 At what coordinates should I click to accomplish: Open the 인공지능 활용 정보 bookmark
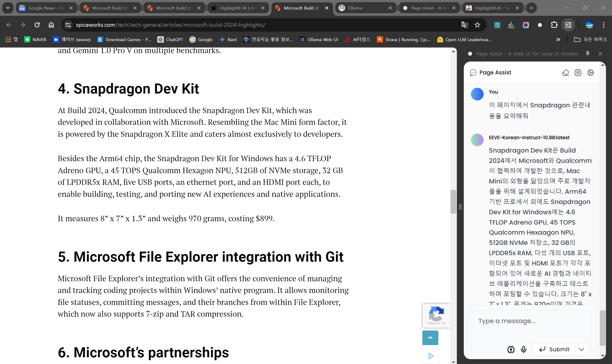click(x=268, y=39)
